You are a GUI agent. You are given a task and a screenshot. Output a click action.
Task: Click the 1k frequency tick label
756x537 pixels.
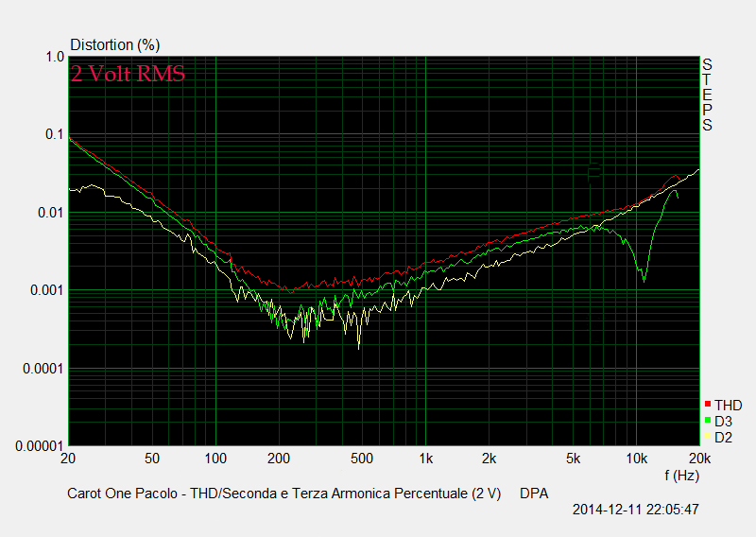[x=426, y=459]
